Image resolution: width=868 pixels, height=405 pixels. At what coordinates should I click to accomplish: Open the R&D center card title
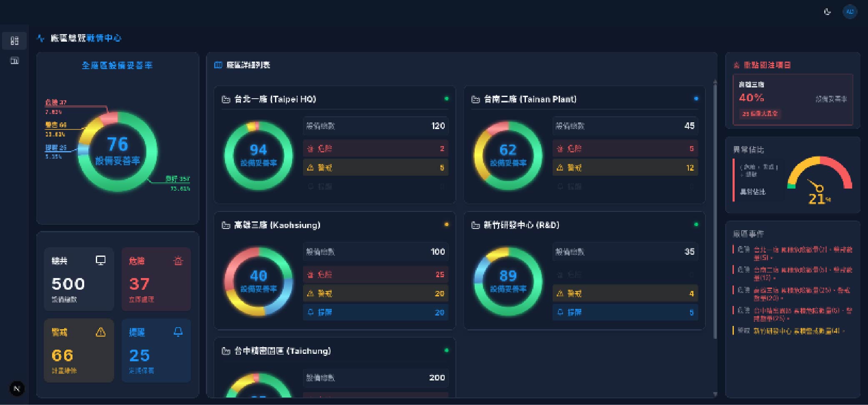point(521,225)
